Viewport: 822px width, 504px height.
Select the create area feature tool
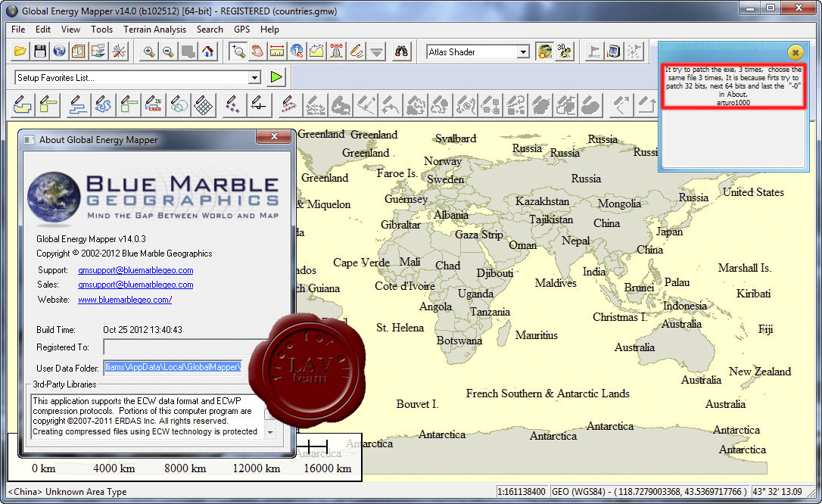click(22, 104)
